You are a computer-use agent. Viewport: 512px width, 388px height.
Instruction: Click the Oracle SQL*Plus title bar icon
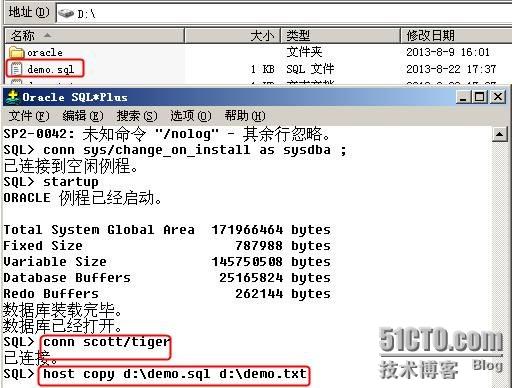pyautogui.click(x=13, y=97)
